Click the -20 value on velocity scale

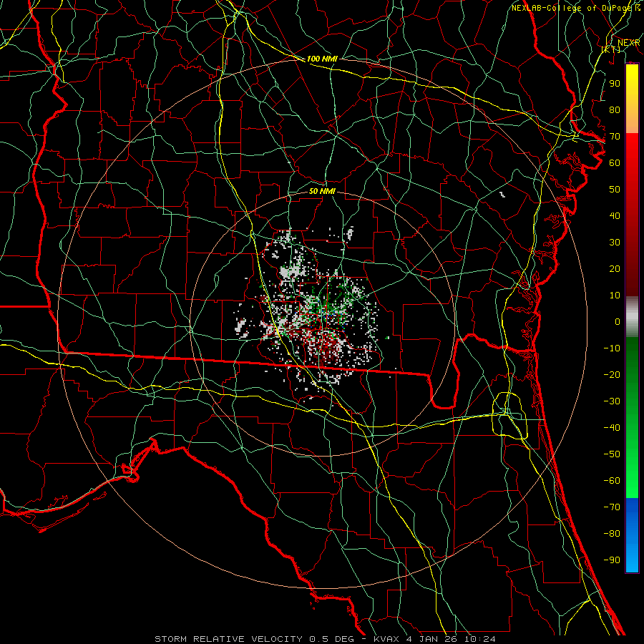pos(612,375)
